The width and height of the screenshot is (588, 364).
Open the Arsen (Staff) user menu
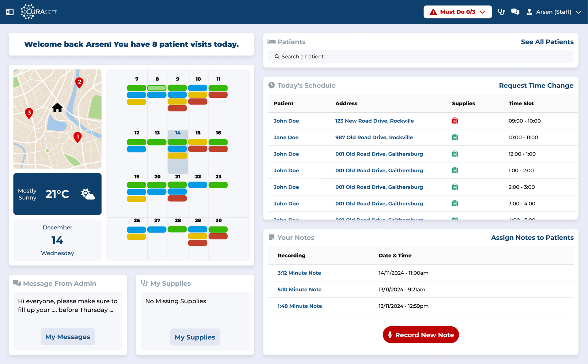click(x=553, y=12)
